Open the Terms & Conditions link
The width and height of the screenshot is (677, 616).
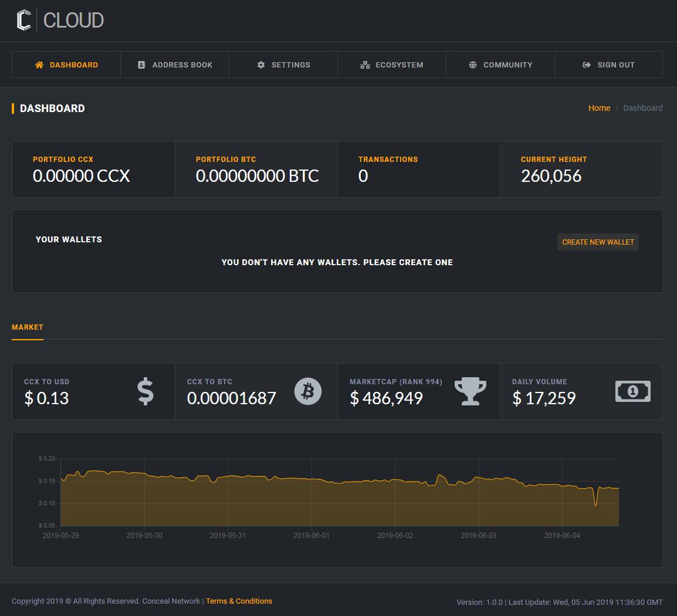[239, 601]
